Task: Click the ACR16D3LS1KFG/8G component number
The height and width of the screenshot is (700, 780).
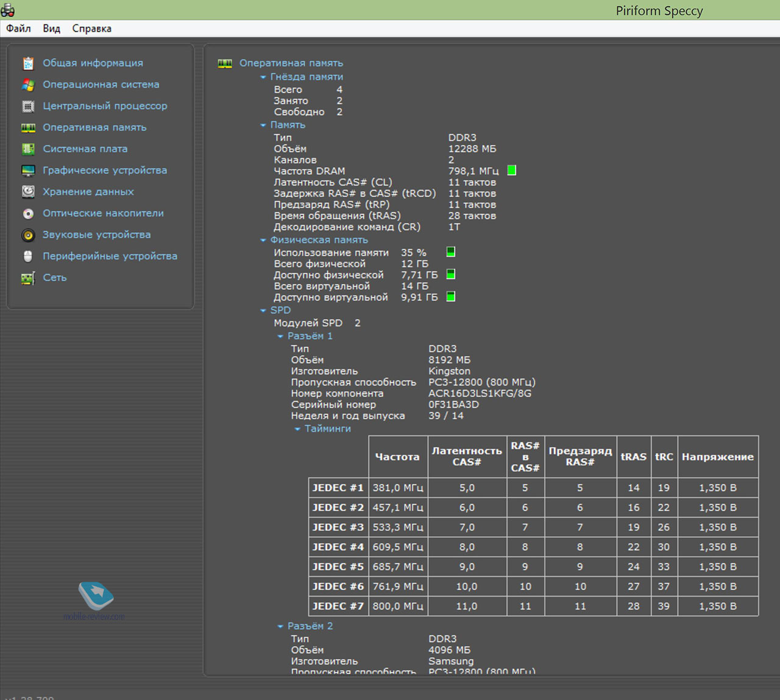Action: pyautogui.click(x=480, y=394)
